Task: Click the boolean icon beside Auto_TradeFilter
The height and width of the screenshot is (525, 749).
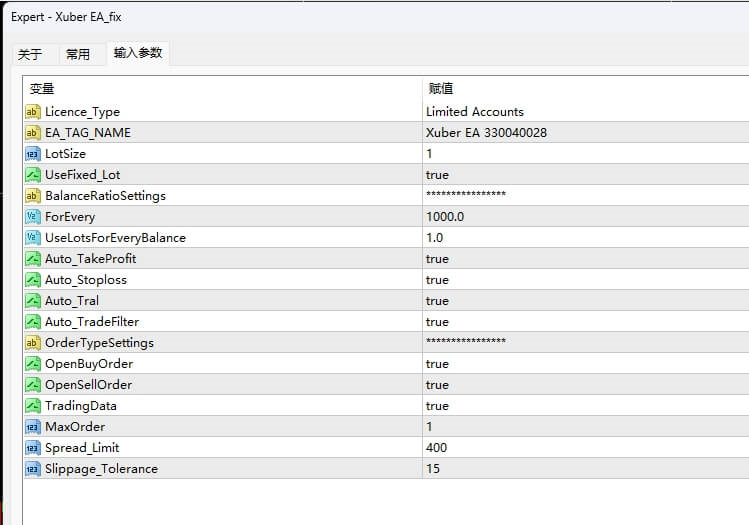Action: click(32, 322)
